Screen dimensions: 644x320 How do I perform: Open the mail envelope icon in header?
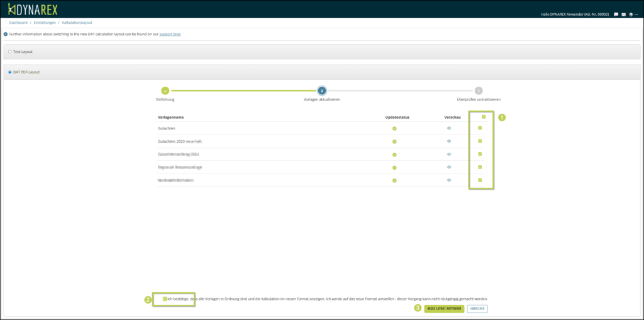pos(623,14)
